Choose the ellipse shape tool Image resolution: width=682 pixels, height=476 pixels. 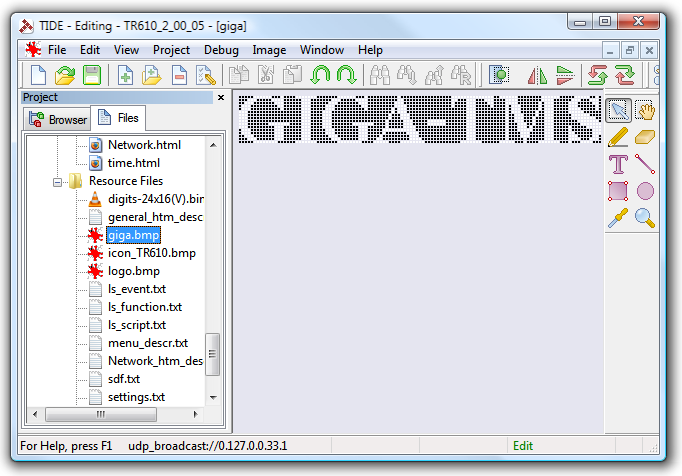(x=645, y=191)
